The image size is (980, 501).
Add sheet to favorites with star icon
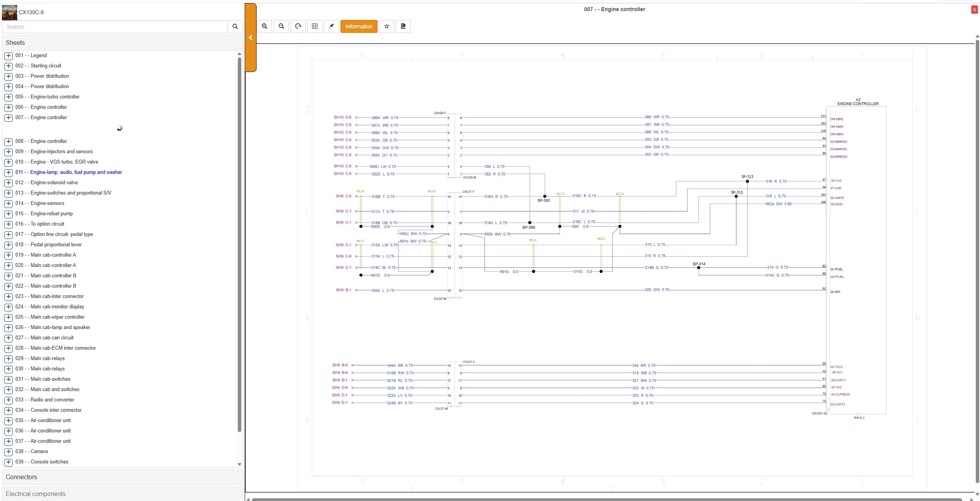tap(387, 26)
